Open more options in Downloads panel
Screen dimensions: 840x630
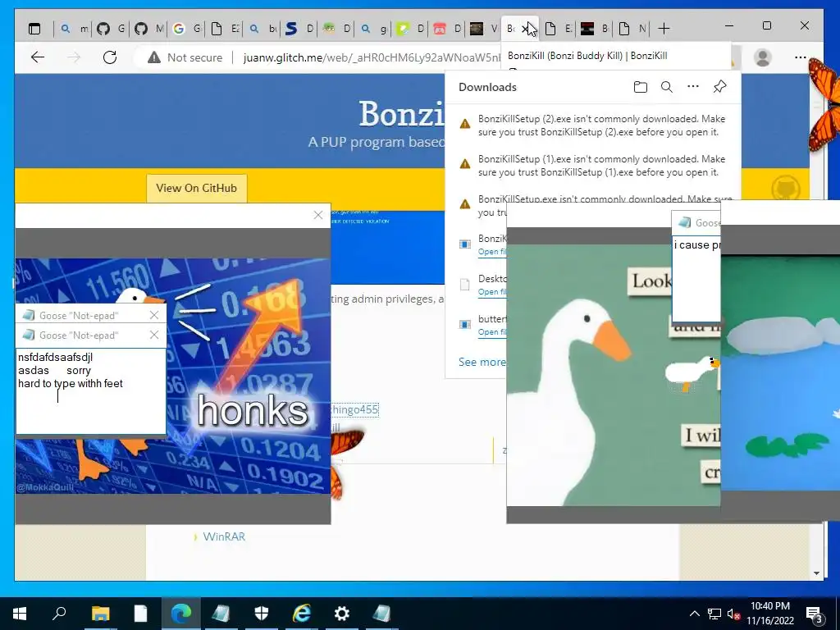[693, 86]
